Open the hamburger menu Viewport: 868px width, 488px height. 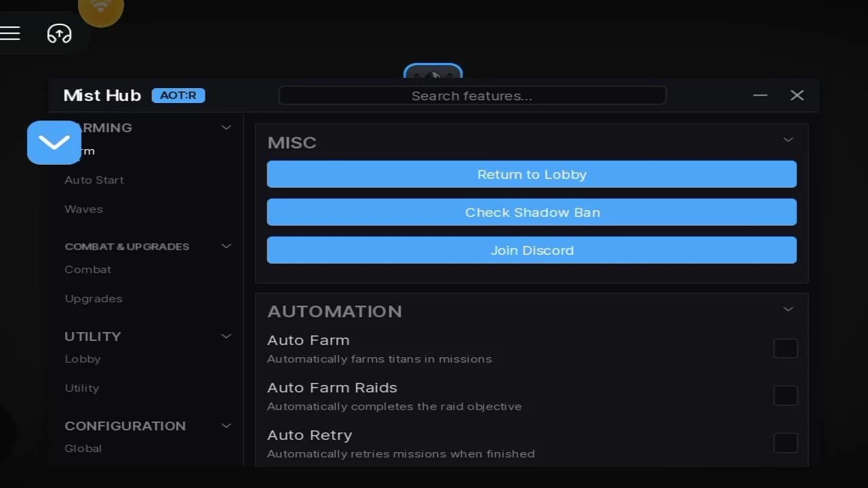coord(9,33)
